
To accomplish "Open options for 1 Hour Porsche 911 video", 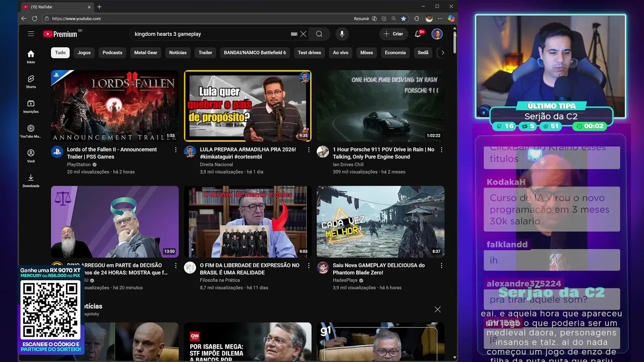I will click(x=442, y=150).
